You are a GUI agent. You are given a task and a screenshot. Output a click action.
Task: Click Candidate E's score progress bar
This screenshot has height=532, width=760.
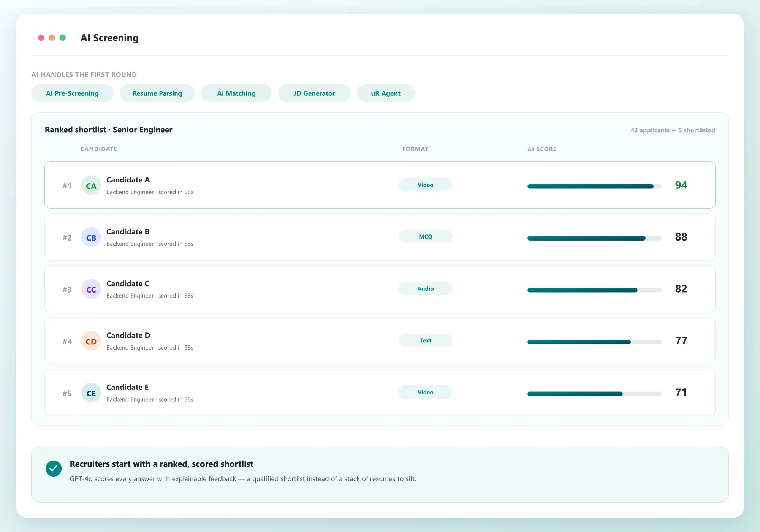pyautogui.click(x=594, y=394)
